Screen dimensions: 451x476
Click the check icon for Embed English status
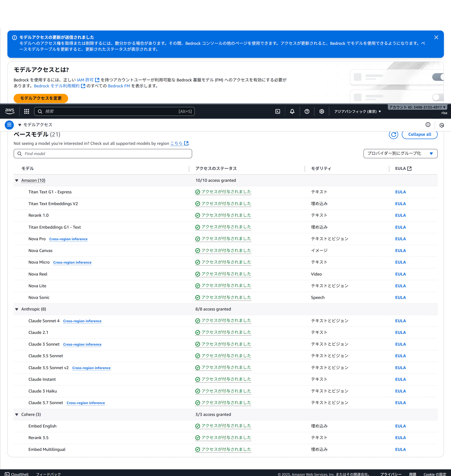coord(198,426)
